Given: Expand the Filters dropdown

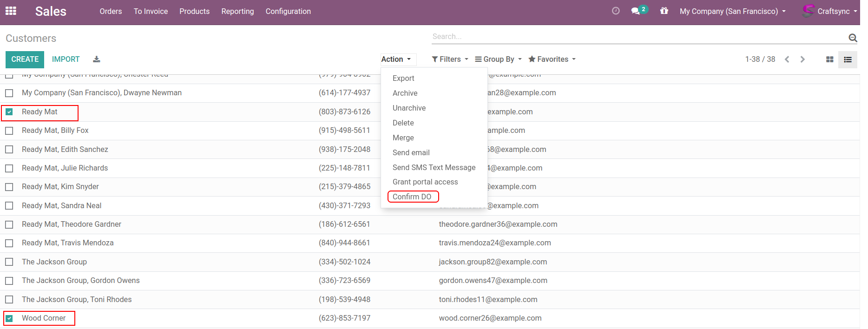Looking at the screenshot, I should click(x=450, y=59).
